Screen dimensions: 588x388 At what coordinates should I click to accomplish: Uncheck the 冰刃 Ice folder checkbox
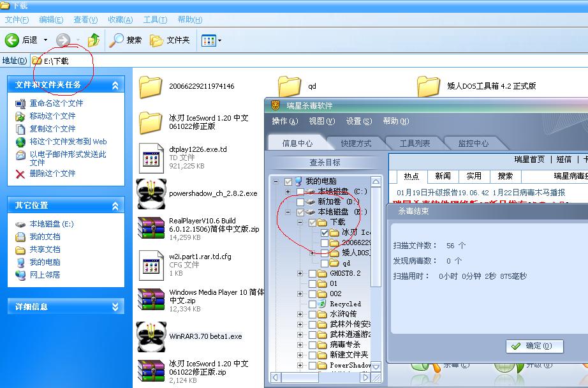(325, 233)
